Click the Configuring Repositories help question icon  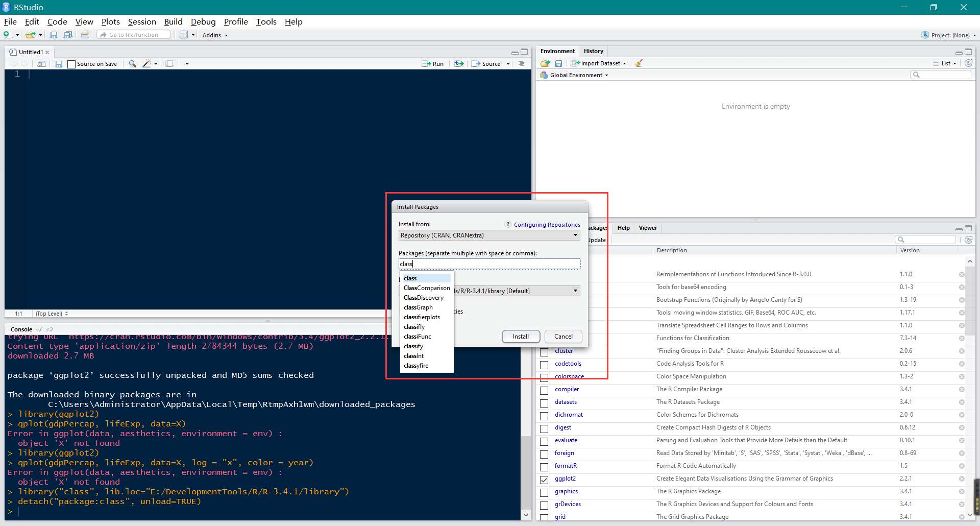pos(508,224)
